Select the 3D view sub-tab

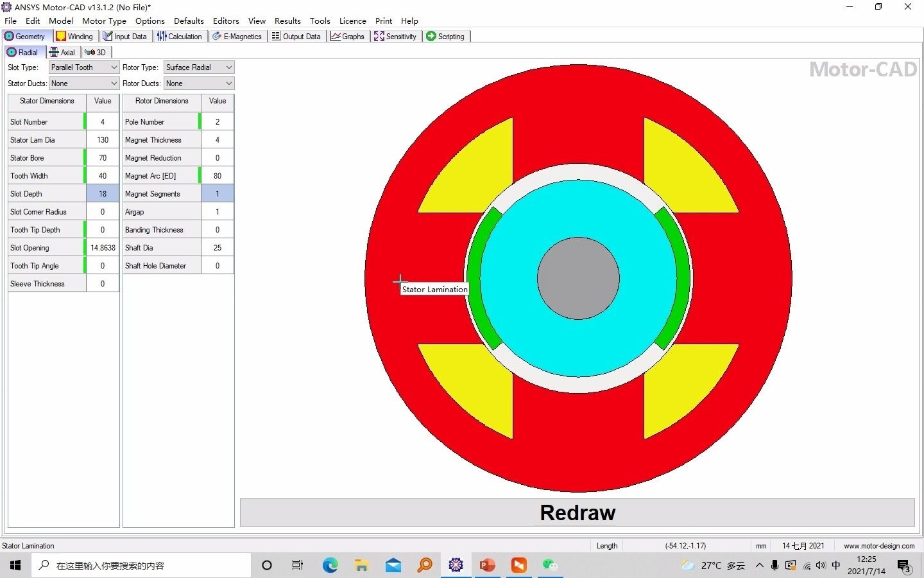(x=96, y=53)
